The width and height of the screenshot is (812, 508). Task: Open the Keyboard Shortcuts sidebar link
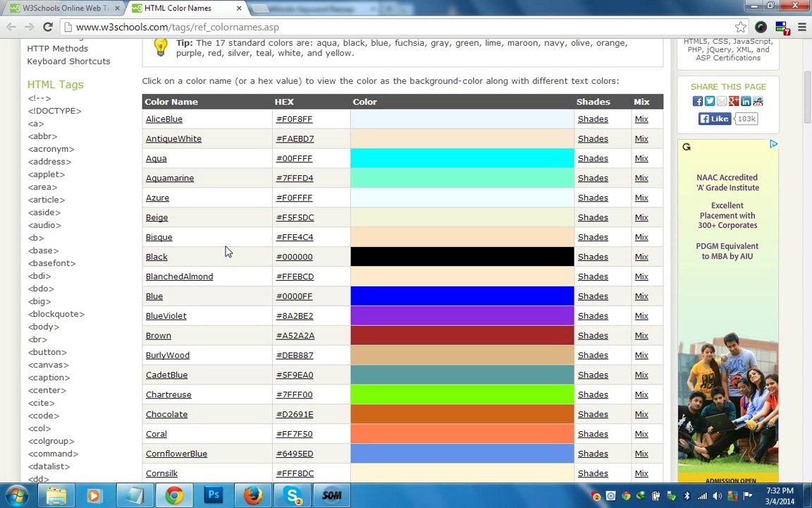pyautogui.click(x=68, y=61)
